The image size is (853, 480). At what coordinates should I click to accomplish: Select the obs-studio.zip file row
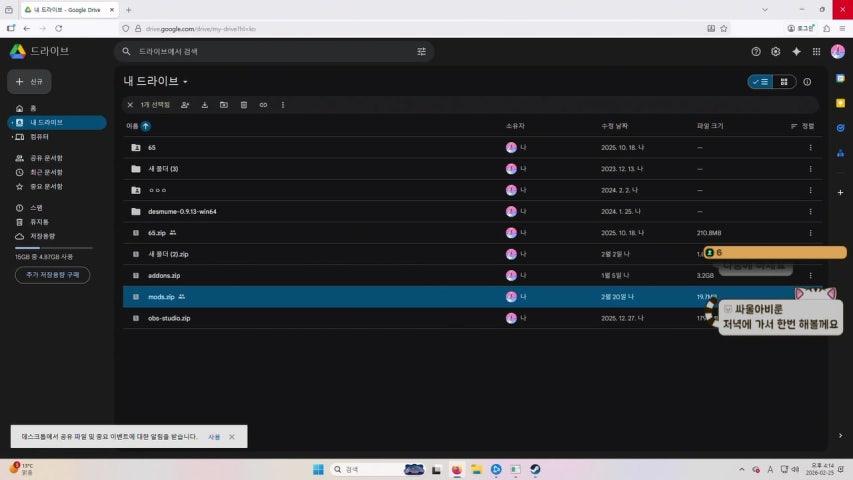click(x=472, y=318)
